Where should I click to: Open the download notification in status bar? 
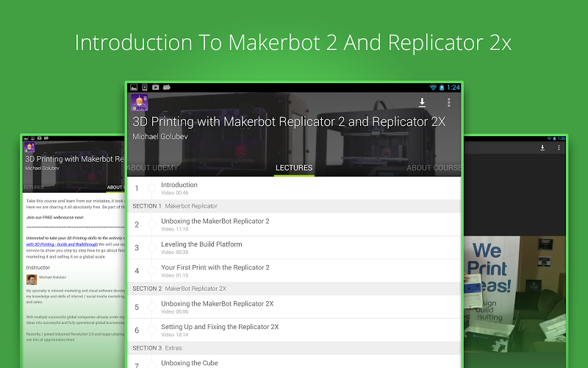145,88
